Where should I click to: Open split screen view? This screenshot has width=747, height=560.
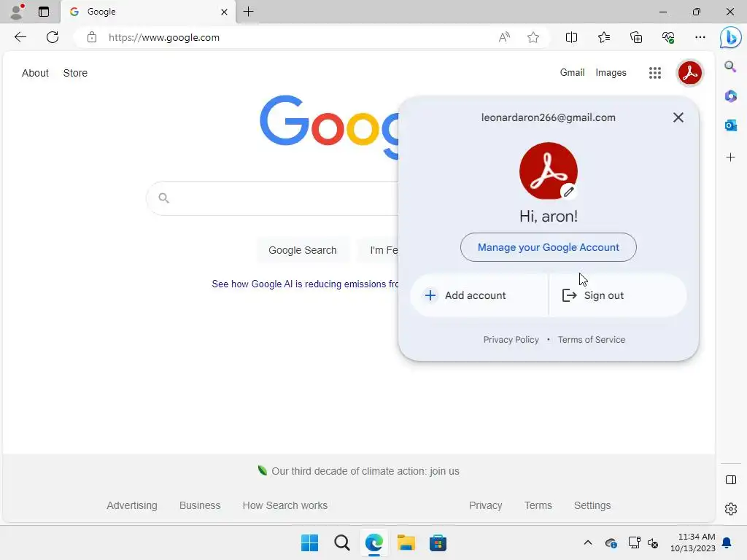click(x=571, y=37)
